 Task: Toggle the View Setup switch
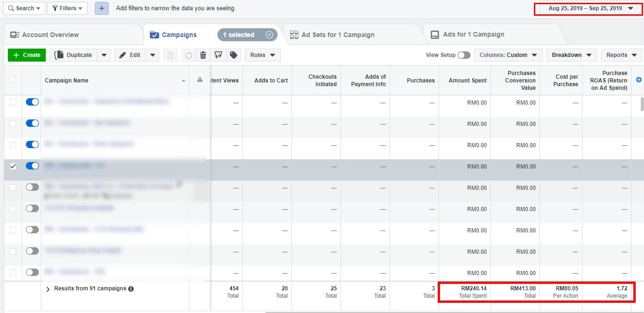pyautogui.click(x=464, y=55)
